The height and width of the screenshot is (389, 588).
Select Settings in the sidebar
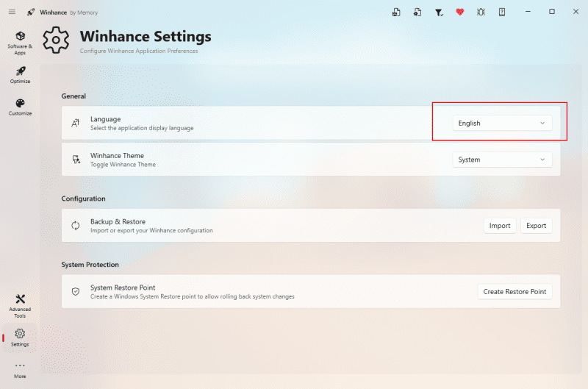point(20,338)
